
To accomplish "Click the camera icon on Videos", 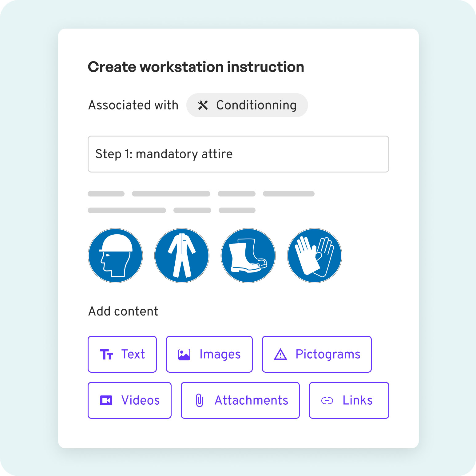I will pos(106,400).
